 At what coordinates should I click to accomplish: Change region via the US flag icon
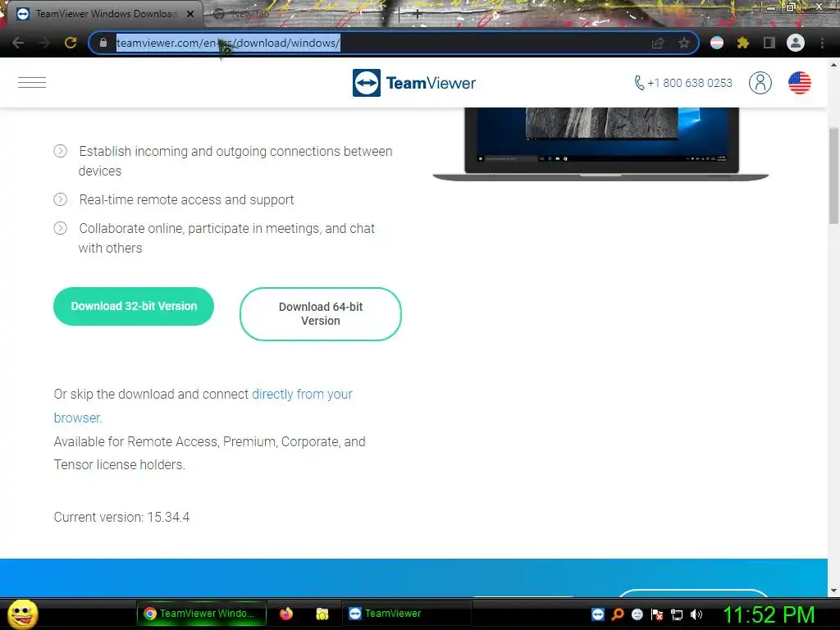coord(799,83)
